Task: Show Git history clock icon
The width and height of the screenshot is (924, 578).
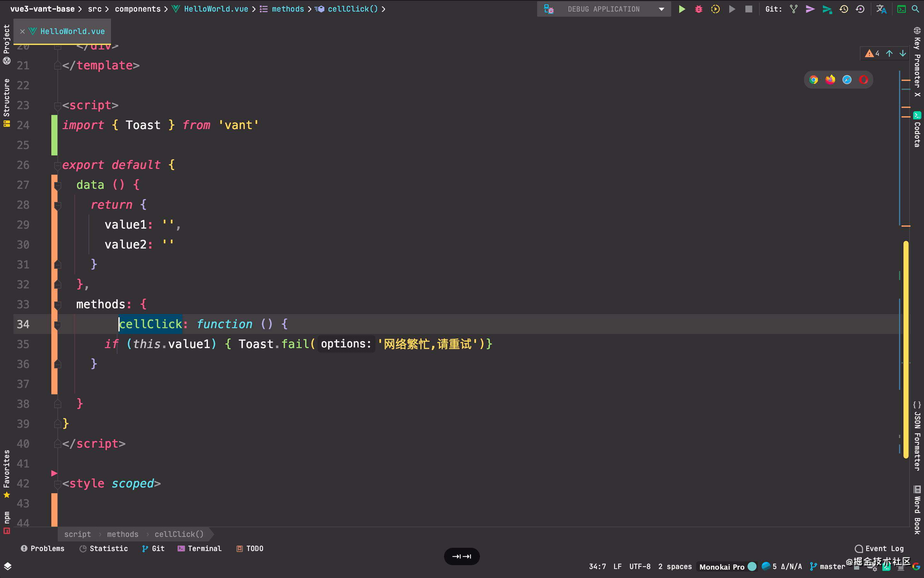Action: (844, 9)
